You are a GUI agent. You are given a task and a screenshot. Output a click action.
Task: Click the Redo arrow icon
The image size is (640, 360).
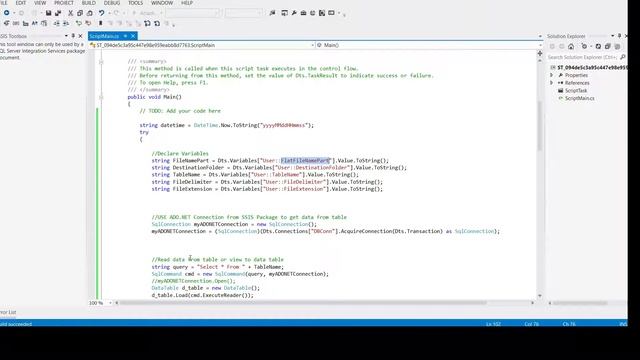[116, 13]
